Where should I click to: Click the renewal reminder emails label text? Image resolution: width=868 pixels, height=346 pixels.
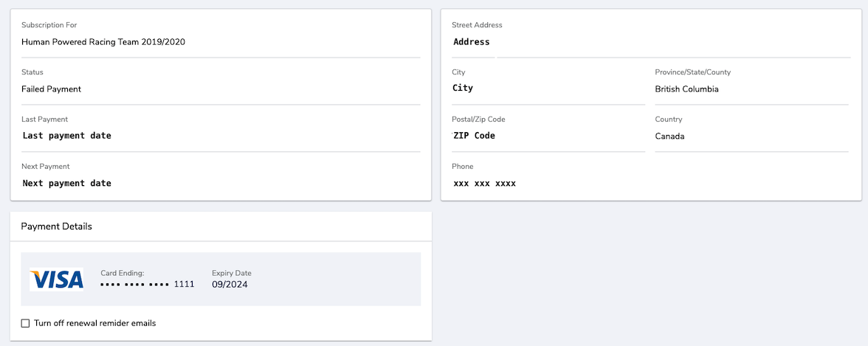(95, 323)
